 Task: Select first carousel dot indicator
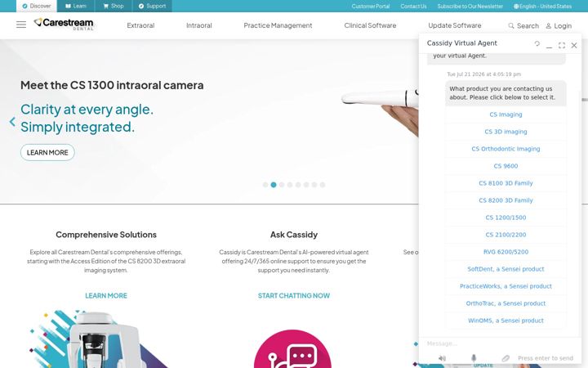pyautogui.click(x=265, y=185)
